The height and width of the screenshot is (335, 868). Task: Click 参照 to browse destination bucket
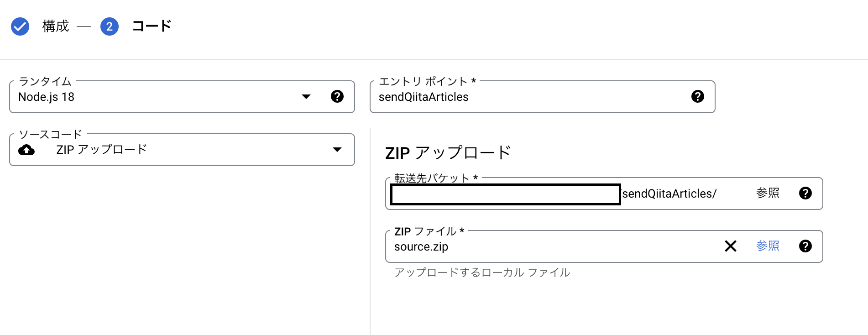pyautogui.click(x=767, y=193)
